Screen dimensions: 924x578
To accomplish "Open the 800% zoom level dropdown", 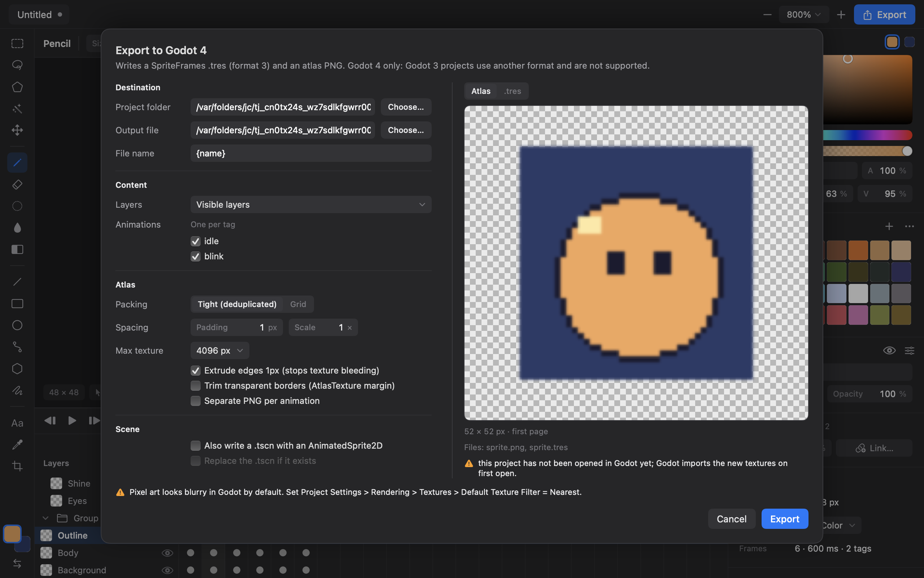I will tap(803, 14).
